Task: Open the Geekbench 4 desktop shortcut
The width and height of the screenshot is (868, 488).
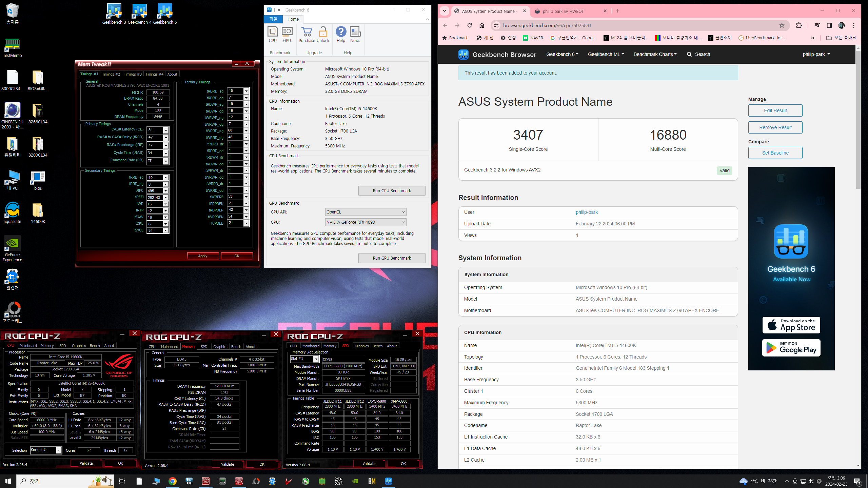Action: click(x=139, y=14)
